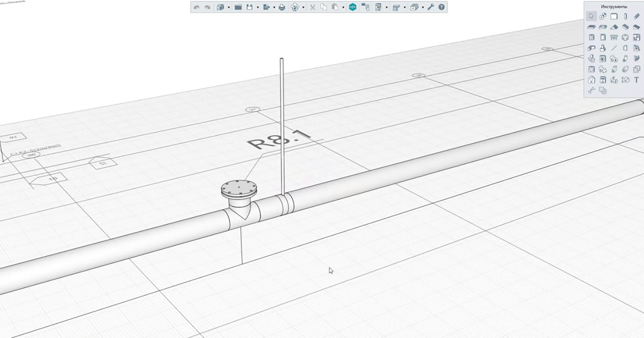Open project via the folder icon

tap(238, 7)
